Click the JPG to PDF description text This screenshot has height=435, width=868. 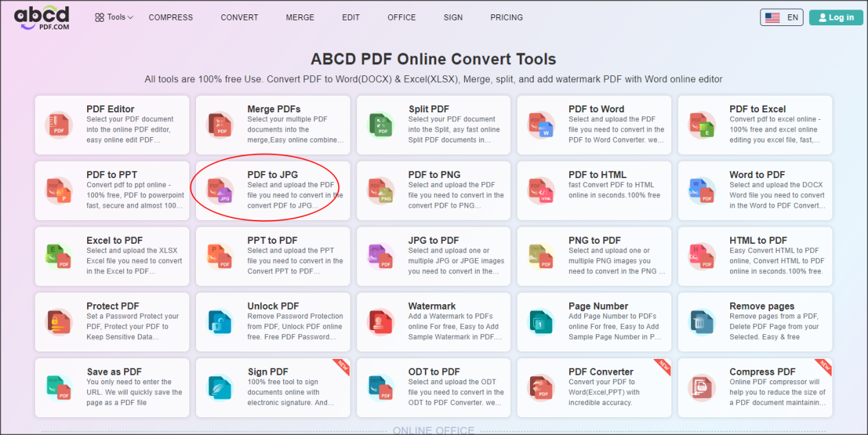click(x=457, y=261)
